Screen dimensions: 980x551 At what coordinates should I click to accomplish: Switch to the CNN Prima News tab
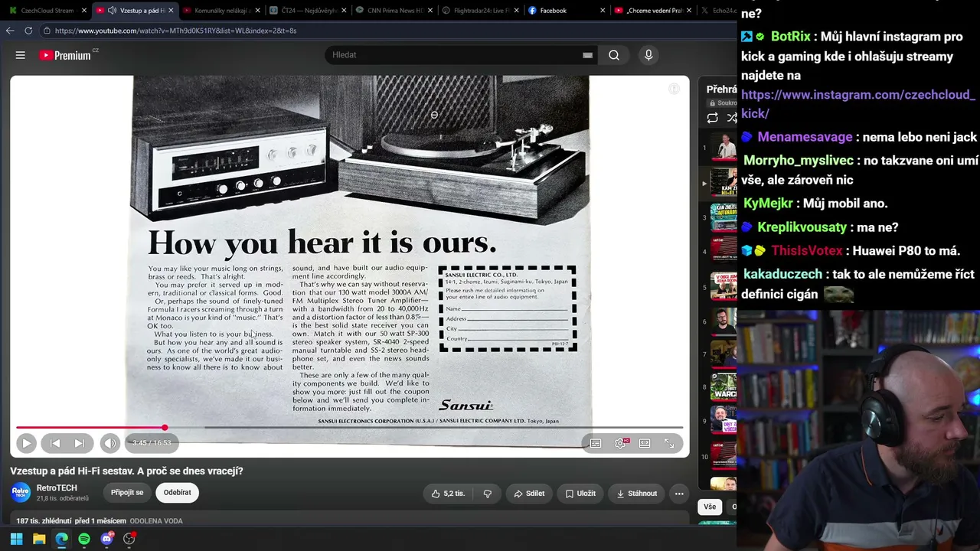395,11
